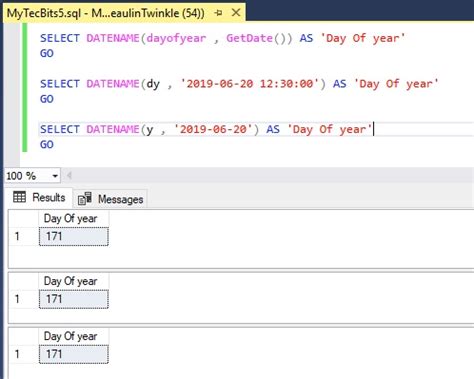Select the 171 cell in first result grid
The height and width of the screenshot is (379, 474).
74,236
